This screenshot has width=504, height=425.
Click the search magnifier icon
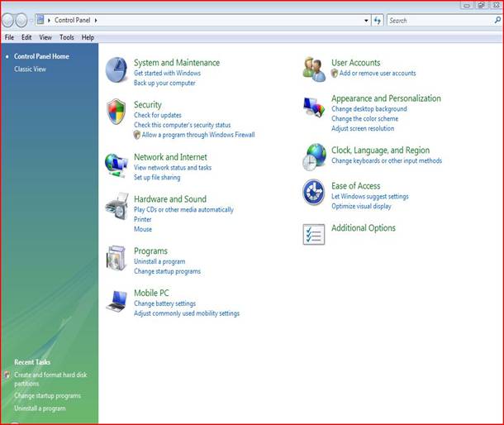pyautogui.click(x=497, y=21)
